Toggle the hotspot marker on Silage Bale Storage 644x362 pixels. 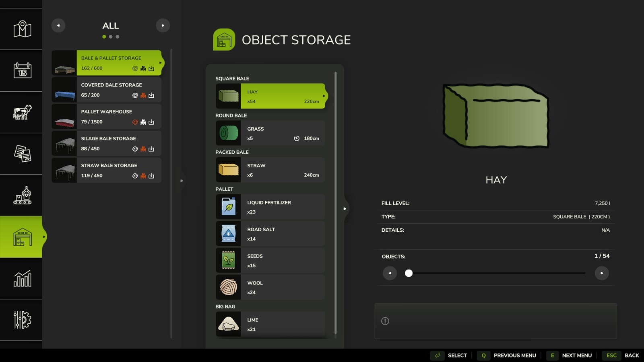(134, 148)
